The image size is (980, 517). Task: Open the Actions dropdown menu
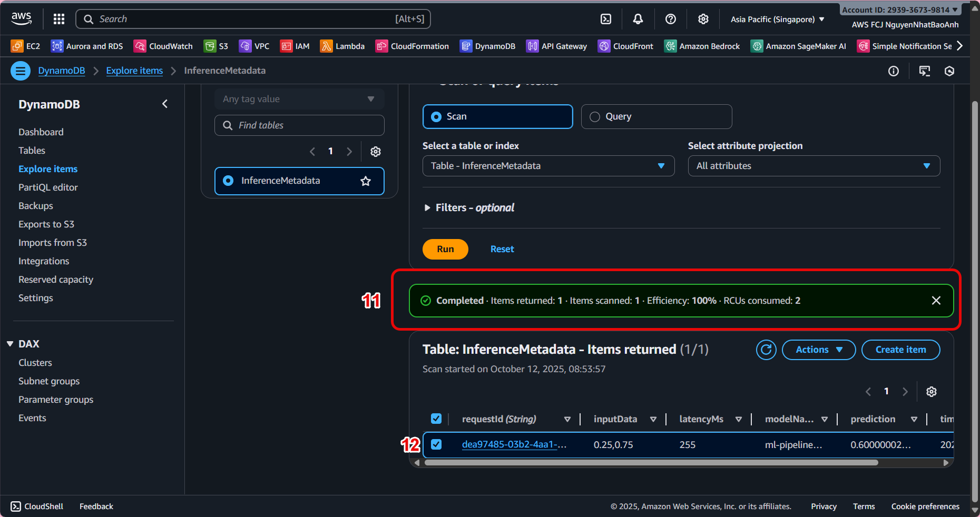pos(819,350)
